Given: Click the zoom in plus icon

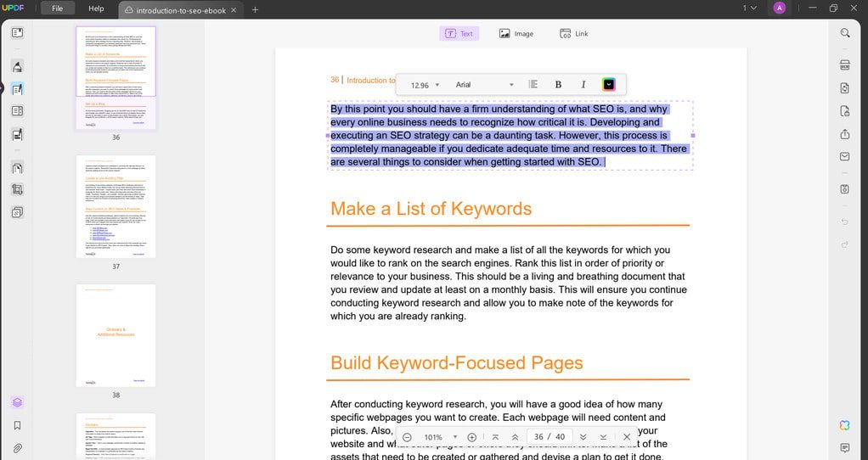Looking at the screenshot, I should (472, 437).
